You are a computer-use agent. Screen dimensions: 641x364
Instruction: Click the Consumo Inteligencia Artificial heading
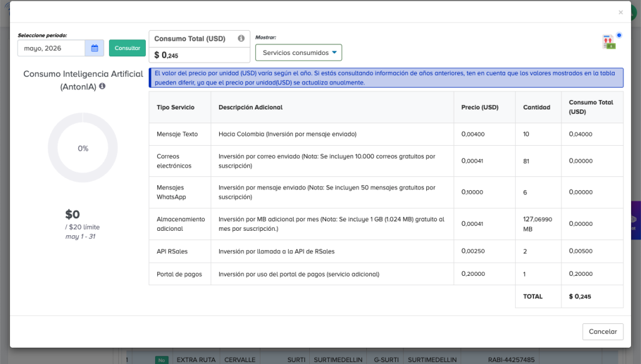point(83,80)
